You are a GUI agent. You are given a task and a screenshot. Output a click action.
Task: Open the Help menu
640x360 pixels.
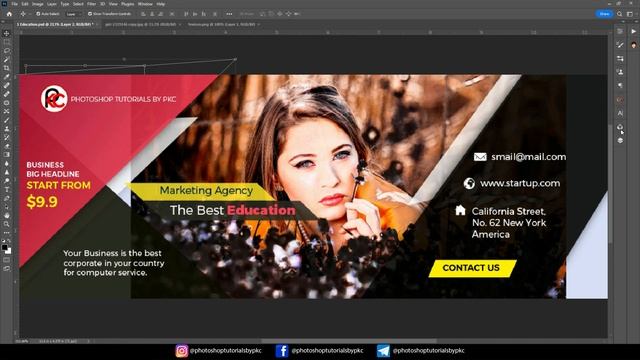[x=161, y=4]
